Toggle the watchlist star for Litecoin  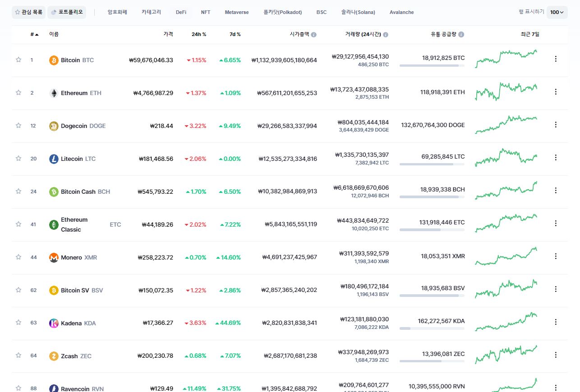point(18,158)
